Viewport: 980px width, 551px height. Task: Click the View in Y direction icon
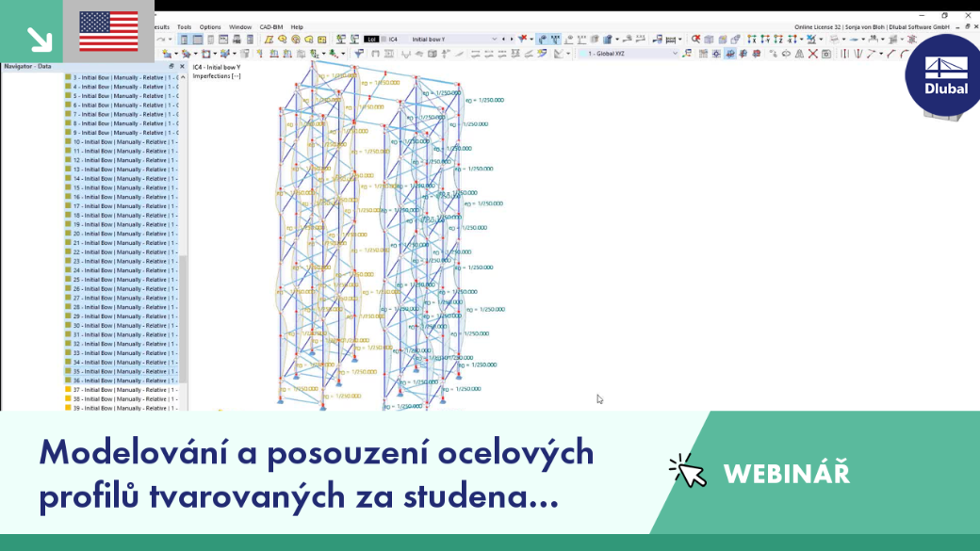(x=765, y=39)
